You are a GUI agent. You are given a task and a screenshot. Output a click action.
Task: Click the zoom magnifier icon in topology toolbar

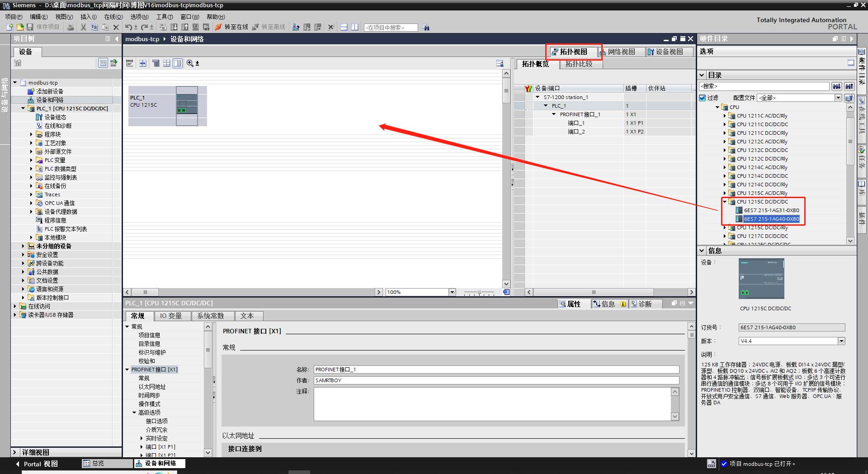coord(190,63)
